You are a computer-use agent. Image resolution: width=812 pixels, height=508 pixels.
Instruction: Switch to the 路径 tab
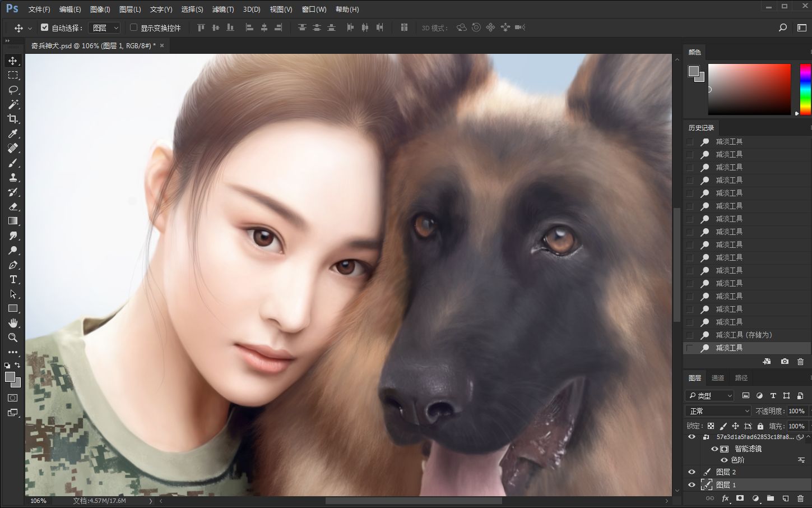tap(741, 378)
